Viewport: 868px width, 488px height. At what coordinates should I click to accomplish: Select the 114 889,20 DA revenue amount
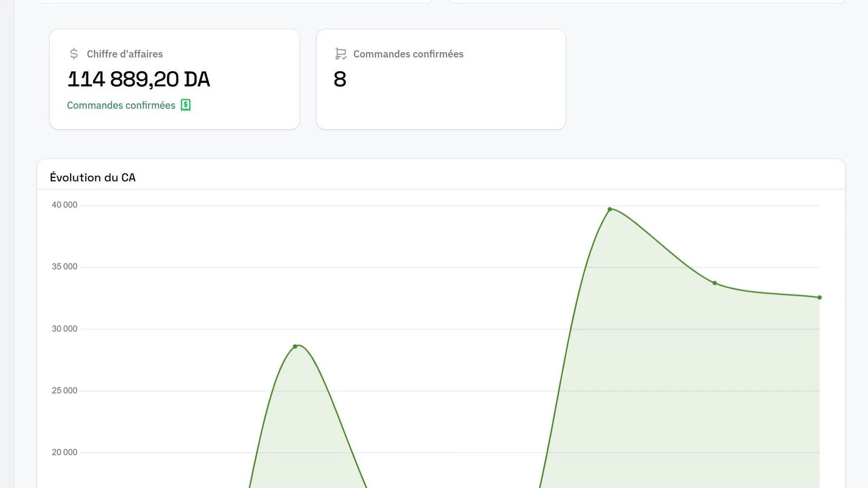(139, 79)
